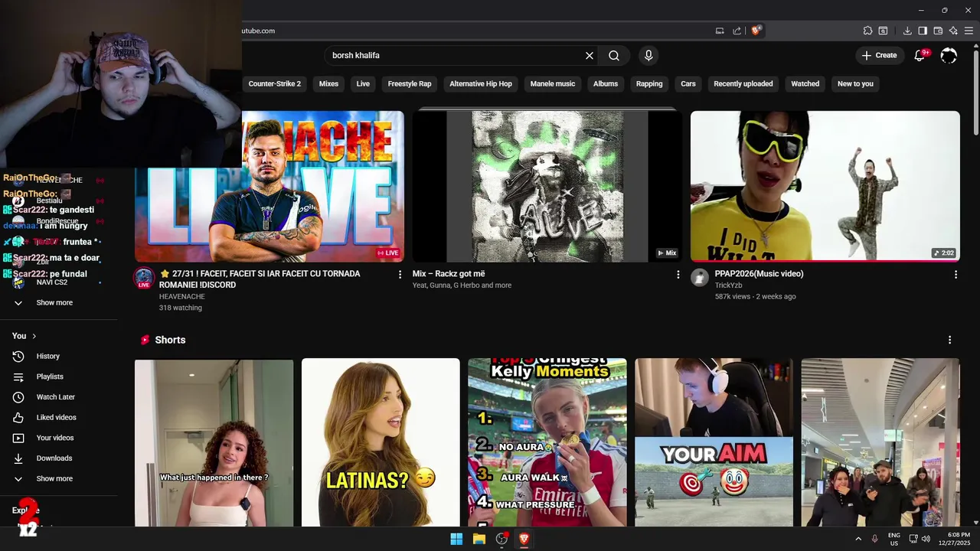Open the Shorts section three-dot menu
This screenshot has width=980, height=551.
pos(950,340)
